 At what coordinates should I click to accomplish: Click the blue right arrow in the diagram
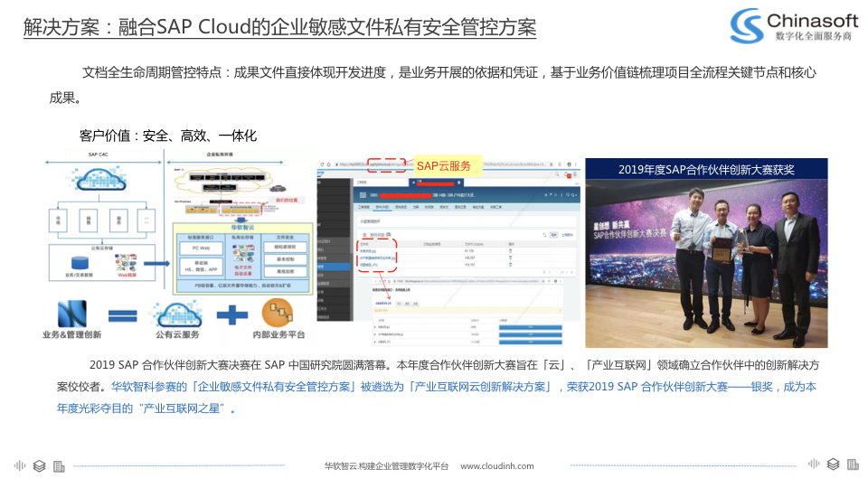click(157, 263)
